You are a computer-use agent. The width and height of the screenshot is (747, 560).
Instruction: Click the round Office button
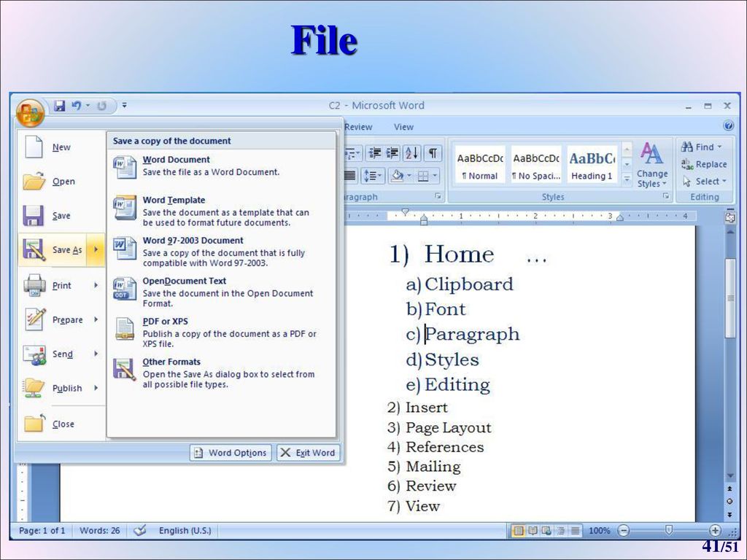click(30, 113)
